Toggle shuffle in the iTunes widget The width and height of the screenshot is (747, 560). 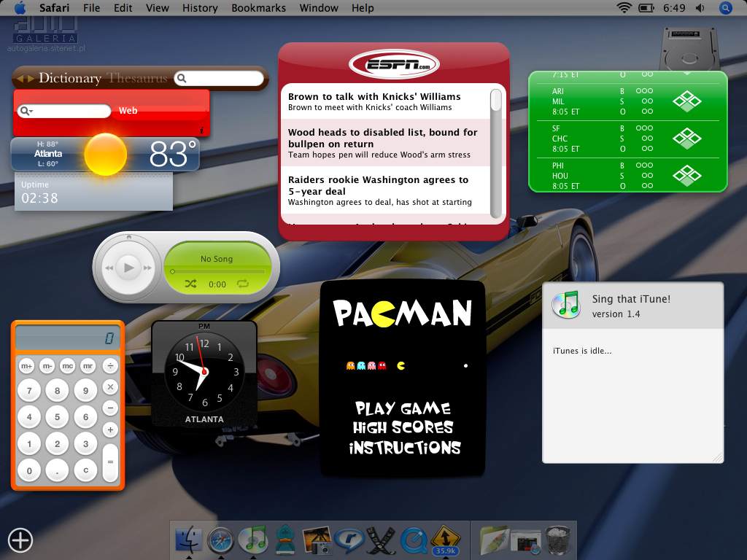[x=190, y=284]
